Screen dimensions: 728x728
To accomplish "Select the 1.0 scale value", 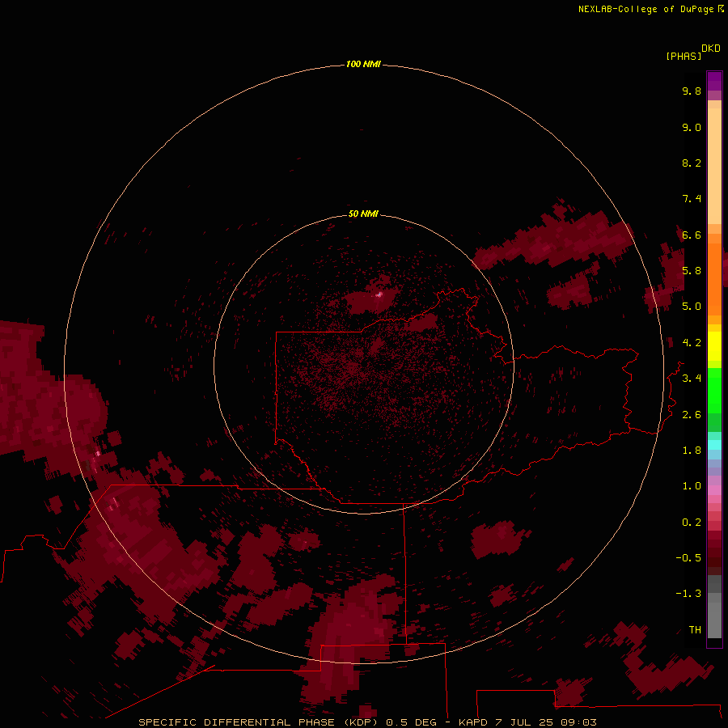I will (692, 486).
